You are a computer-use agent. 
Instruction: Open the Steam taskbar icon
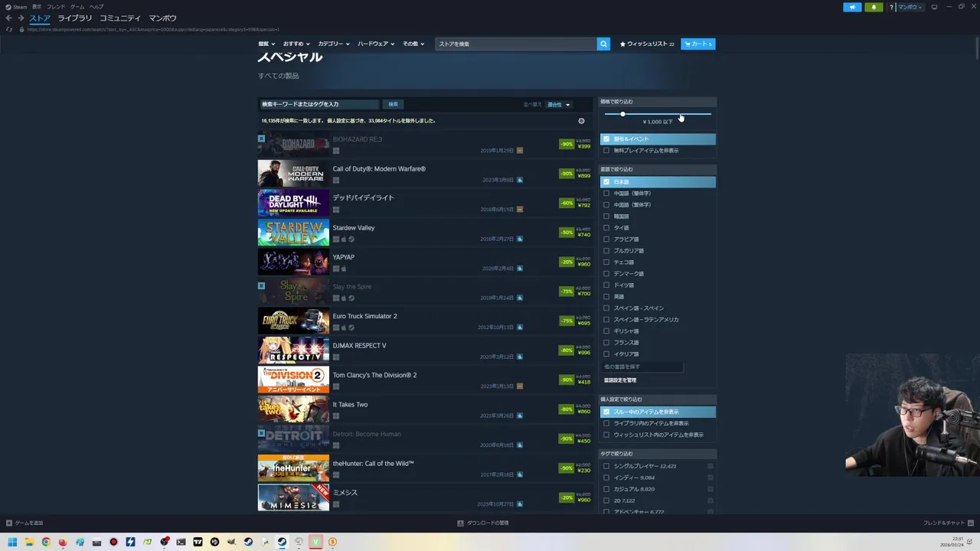click(282, 542)
